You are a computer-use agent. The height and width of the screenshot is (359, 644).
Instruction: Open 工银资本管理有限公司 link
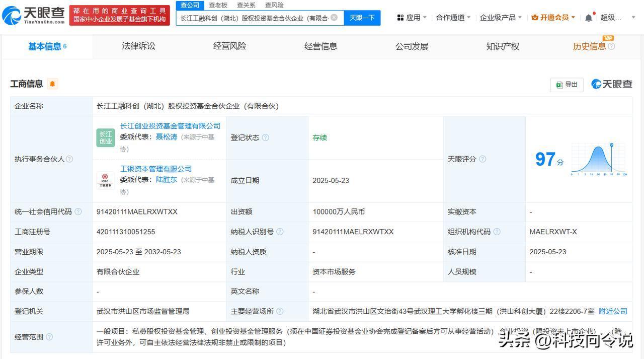point(156,168)
